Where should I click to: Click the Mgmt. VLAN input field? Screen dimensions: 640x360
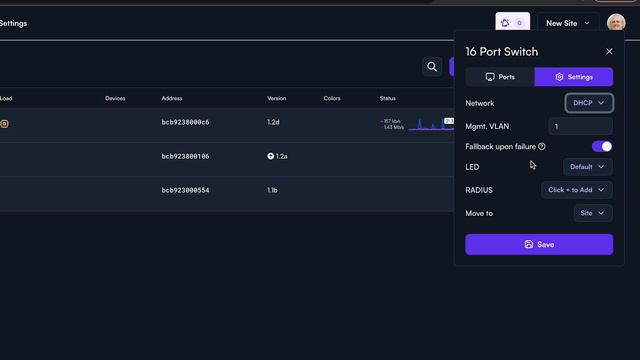pyautogui.click(x=580, y=126)
